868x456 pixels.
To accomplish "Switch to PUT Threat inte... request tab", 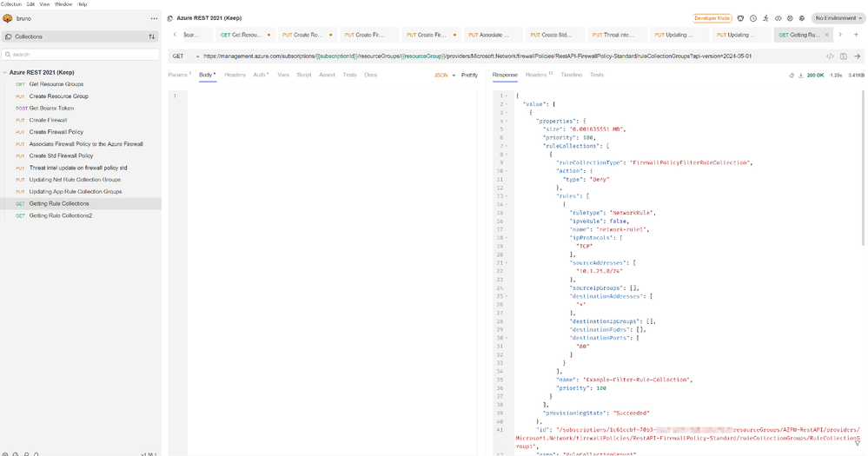I will [x=617, y=35].
